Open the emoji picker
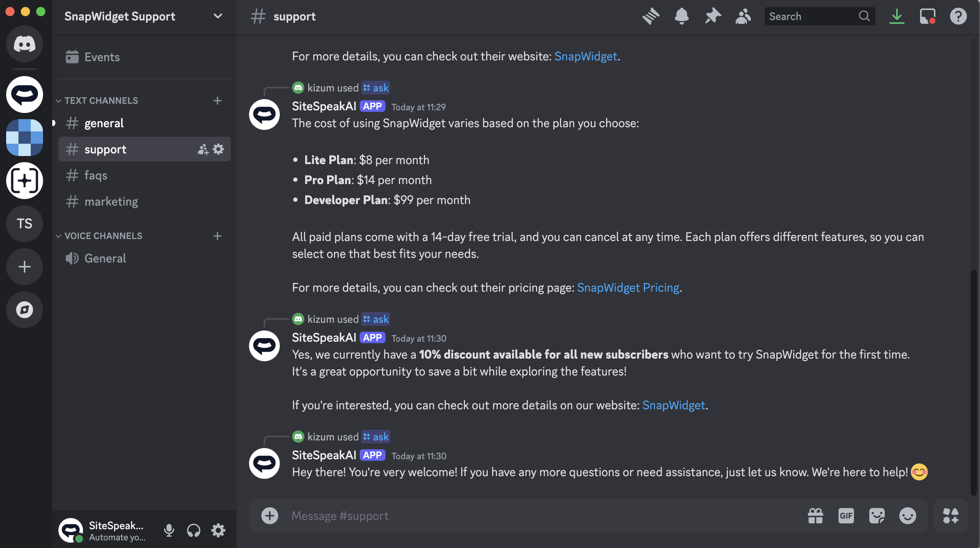The width and height of the screenshot is (980, 548). (x=907, y=516)
